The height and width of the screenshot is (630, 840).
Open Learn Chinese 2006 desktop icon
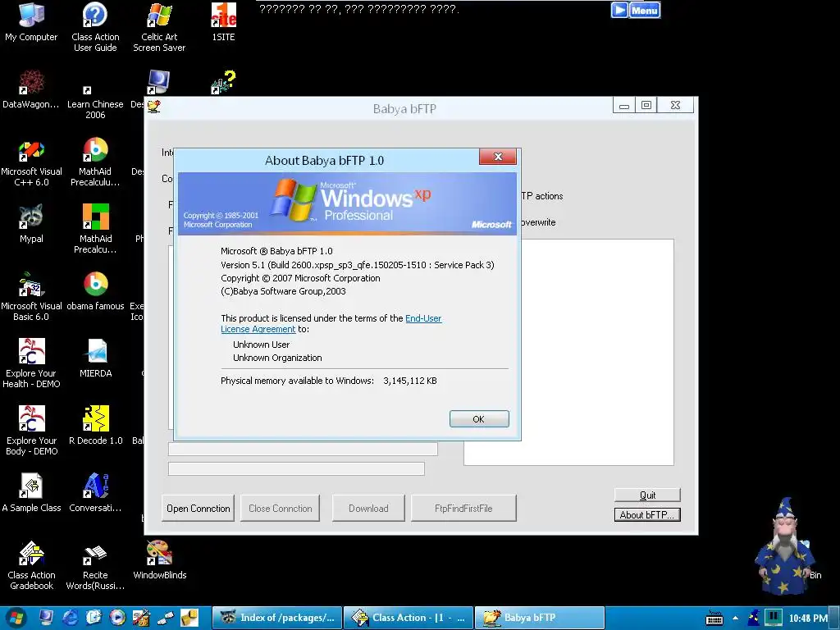coord(95,102)
